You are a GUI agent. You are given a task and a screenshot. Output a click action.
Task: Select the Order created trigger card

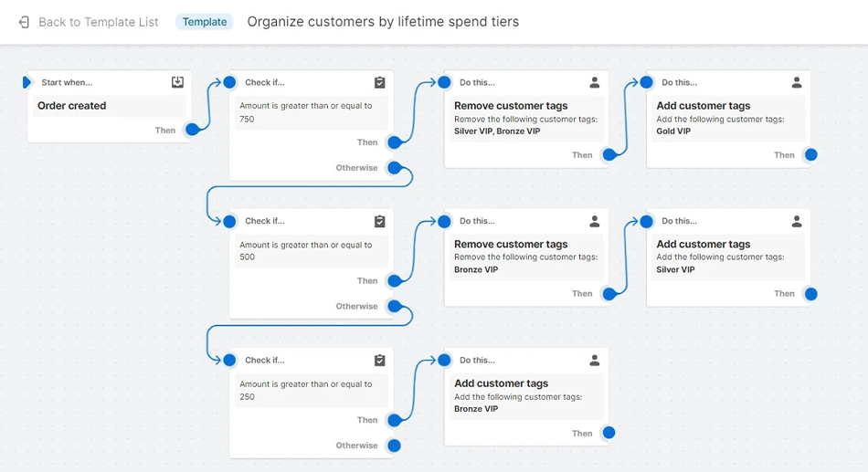coord(110,106)
